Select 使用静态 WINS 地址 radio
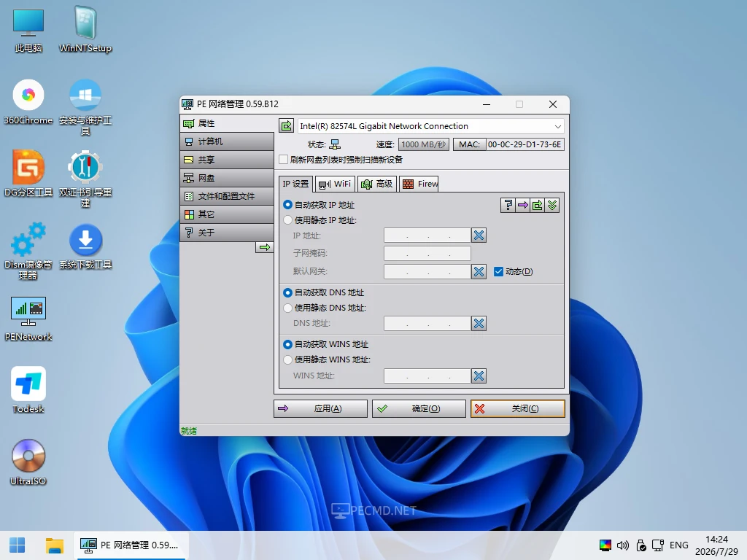 tap(287, 359)
